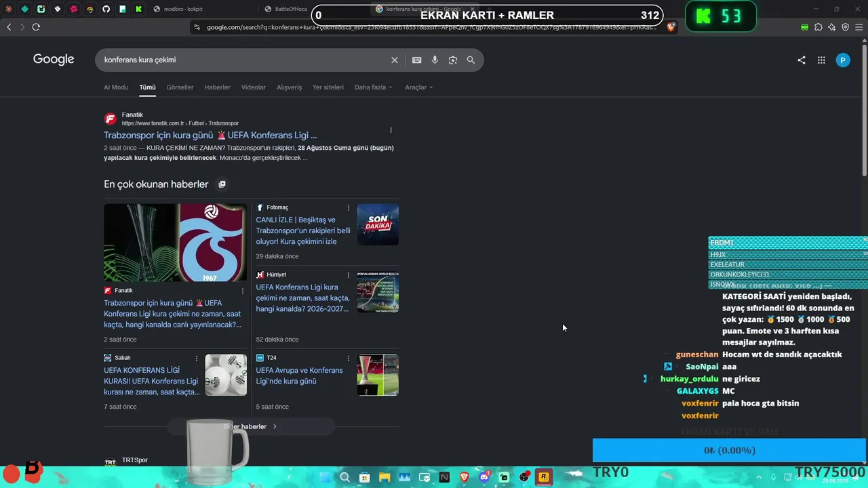Open the Google apps grid
This screenshot has height=488, width=868.
821,60
